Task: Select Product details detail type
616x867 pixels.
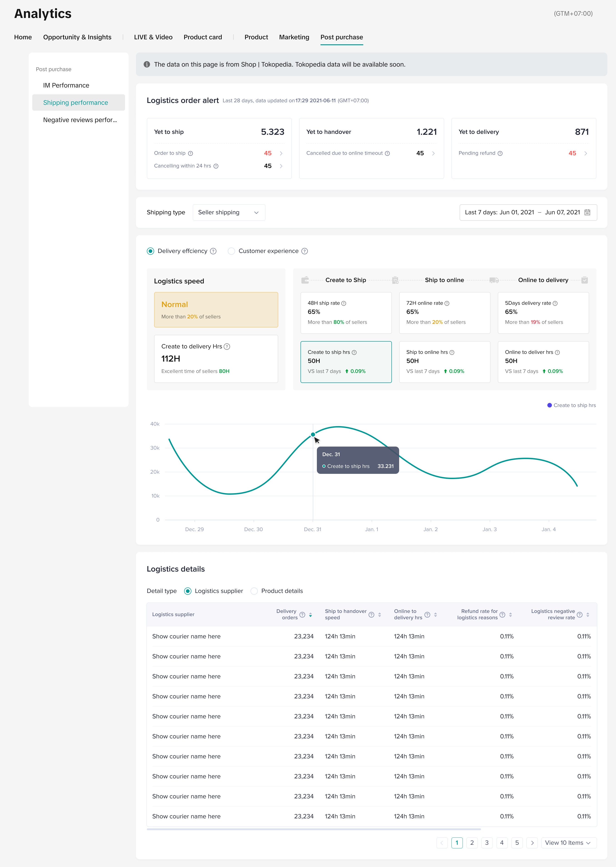Action: tap(254, 591)
